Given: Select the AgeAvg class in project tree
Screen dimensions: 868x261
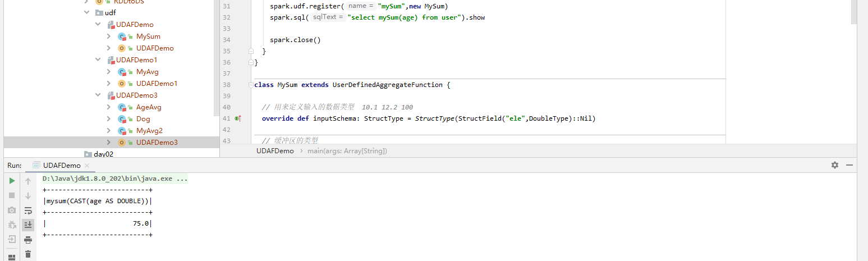Looking at the screenshot, I should pos(149,107).
